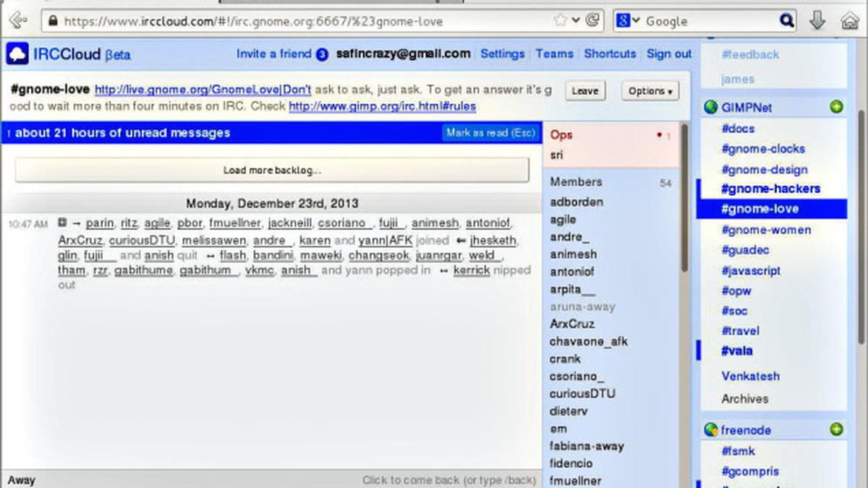
Task: Expand the collapsed join/quit messages plus box
Action: coord(62,223)
